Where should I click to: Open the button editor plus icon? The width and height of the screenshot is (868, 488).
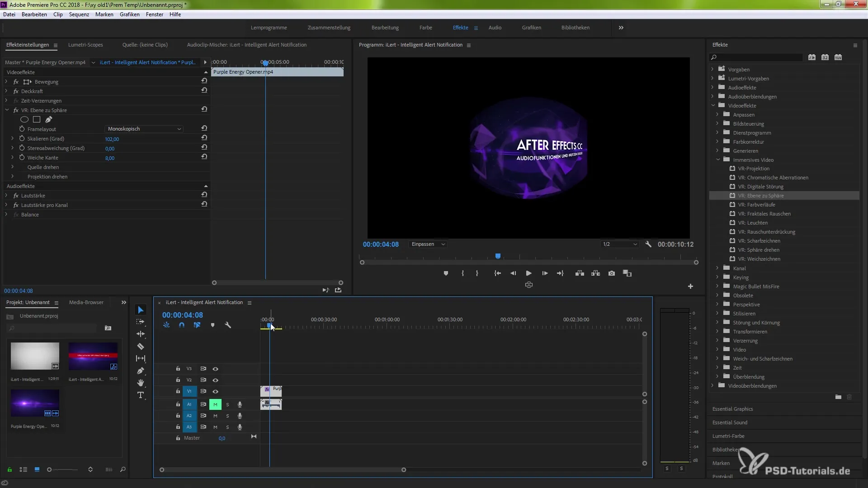[690, 286]
